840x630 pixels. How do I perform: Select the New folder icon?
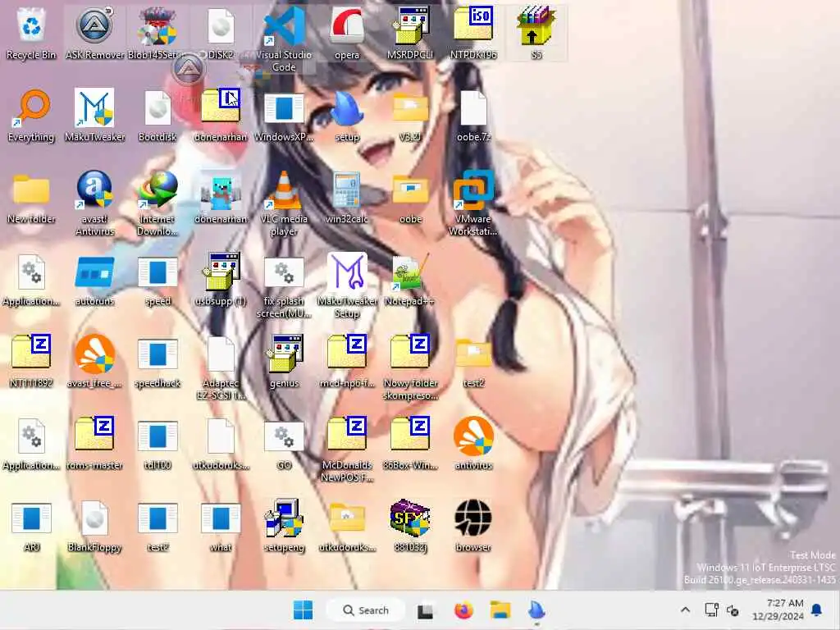31,197
